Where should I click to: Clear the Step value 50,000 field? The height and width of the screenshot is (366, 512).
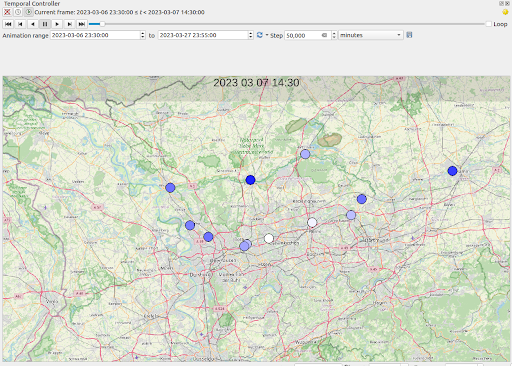(x=324, y=35)
